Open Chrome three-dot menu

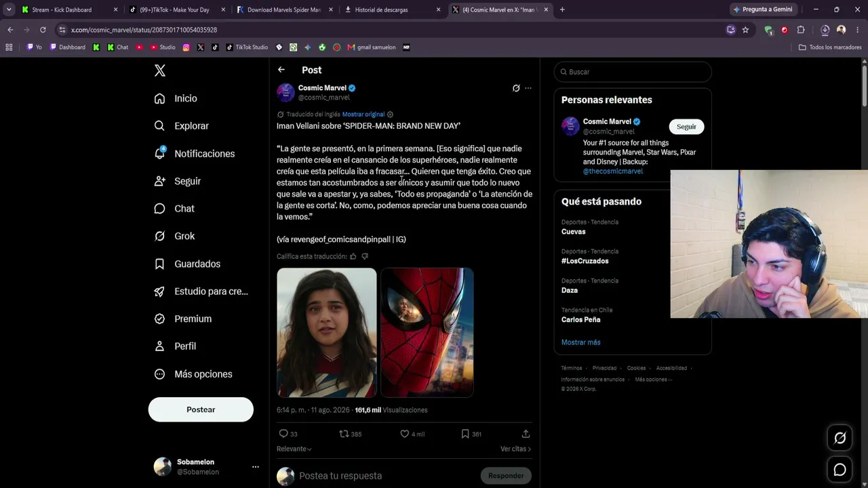[x=858, y=30]
